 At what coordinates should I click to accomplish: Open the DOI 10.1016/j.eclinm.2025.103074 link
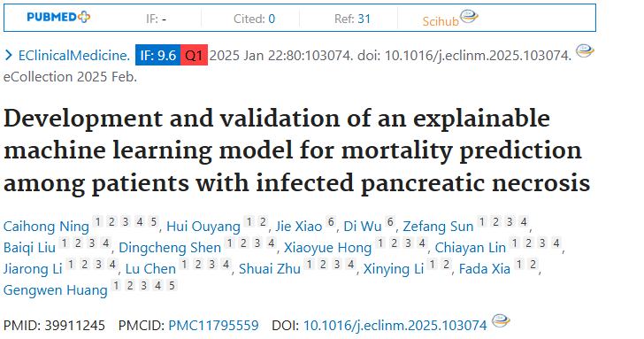[x=395, y=326]
